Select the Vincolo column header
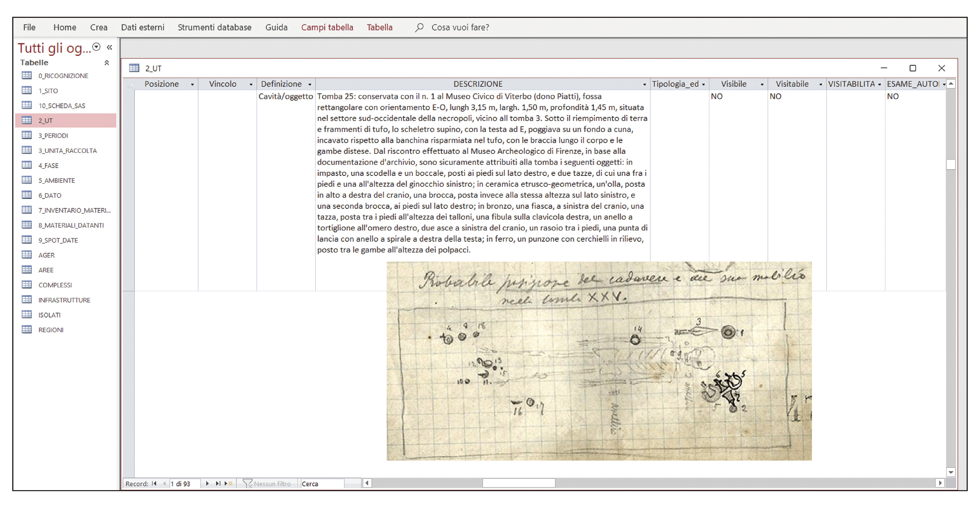This screenshot has width=980, height=506. 223,84
